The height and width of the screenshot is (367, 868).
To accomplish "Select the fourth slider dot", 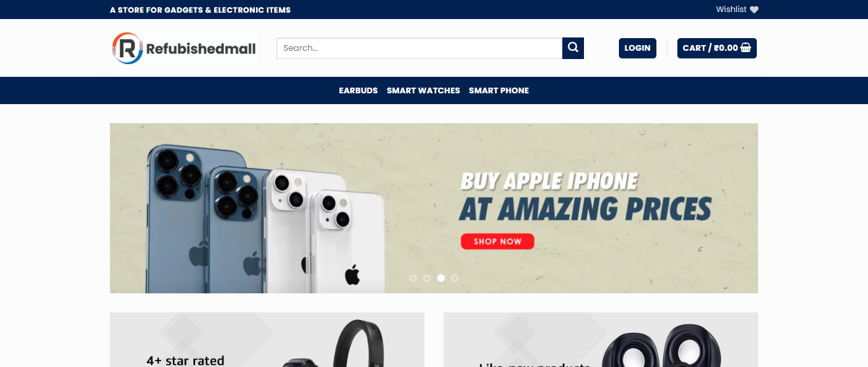I will click(455, 278).
